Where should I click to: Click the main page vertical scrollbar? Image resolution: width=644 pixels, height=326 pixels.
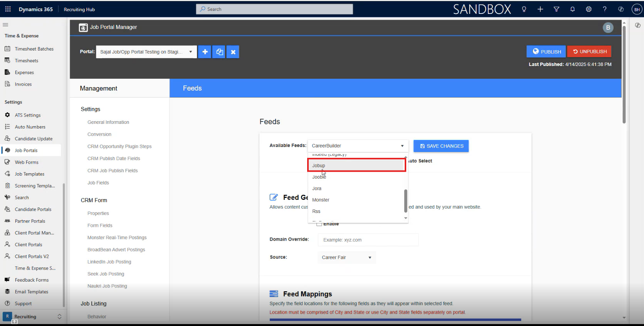click(624, 75)
